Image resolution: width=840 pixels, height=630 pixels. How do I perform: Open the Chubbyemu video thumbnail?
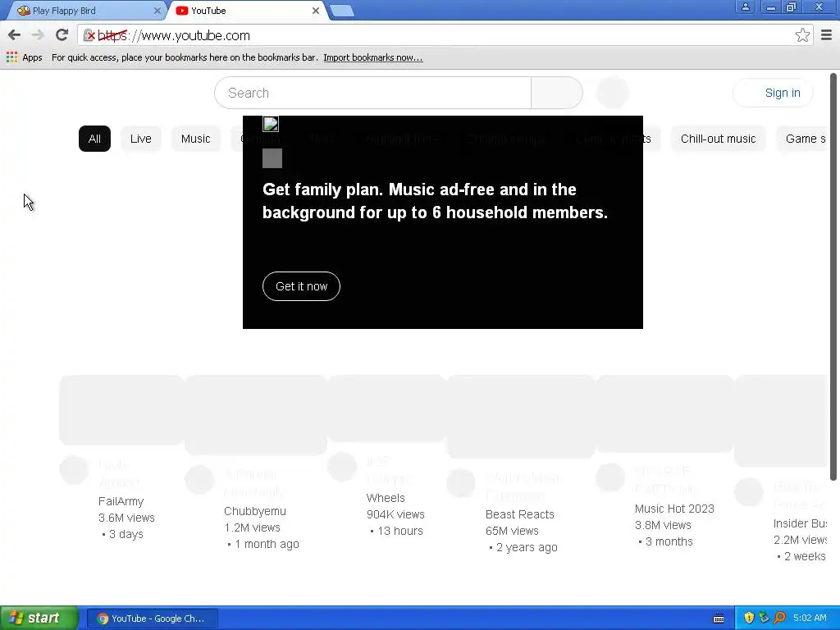[256, 414]
